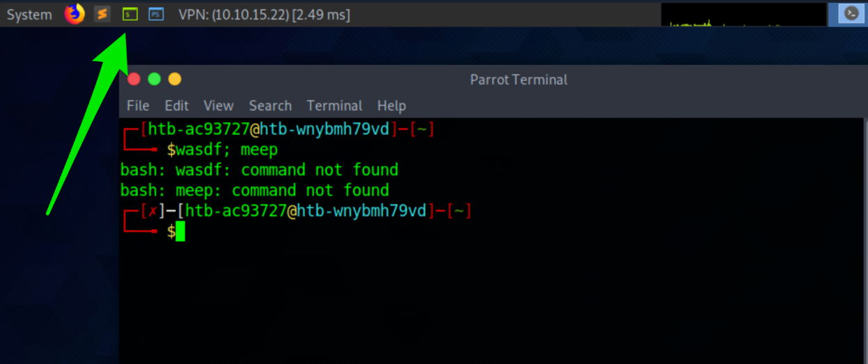This screenshot has width=868, height=364.
Task: Click the green cursor at the prompt
Action: (180, 232)
